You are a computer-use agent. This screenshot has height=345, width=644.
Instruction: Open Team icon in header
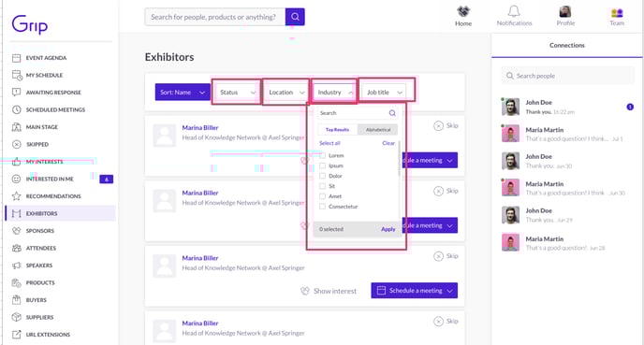click(x=617, y=13)
